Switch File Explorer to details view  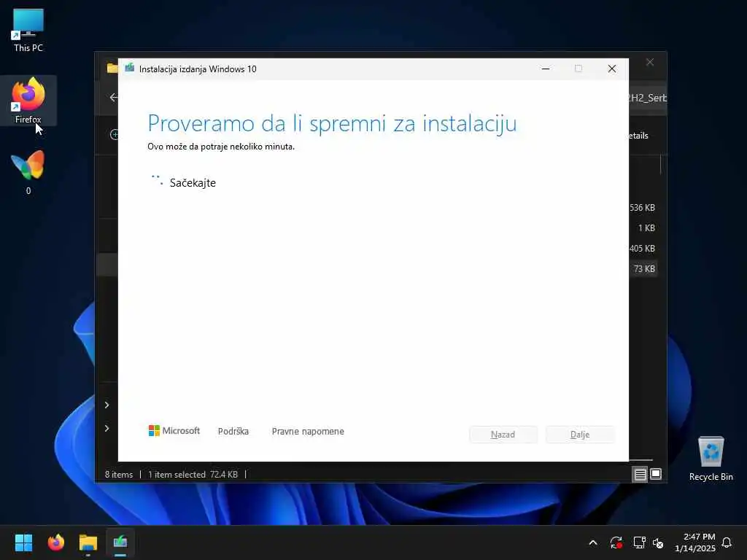(640, 474)
